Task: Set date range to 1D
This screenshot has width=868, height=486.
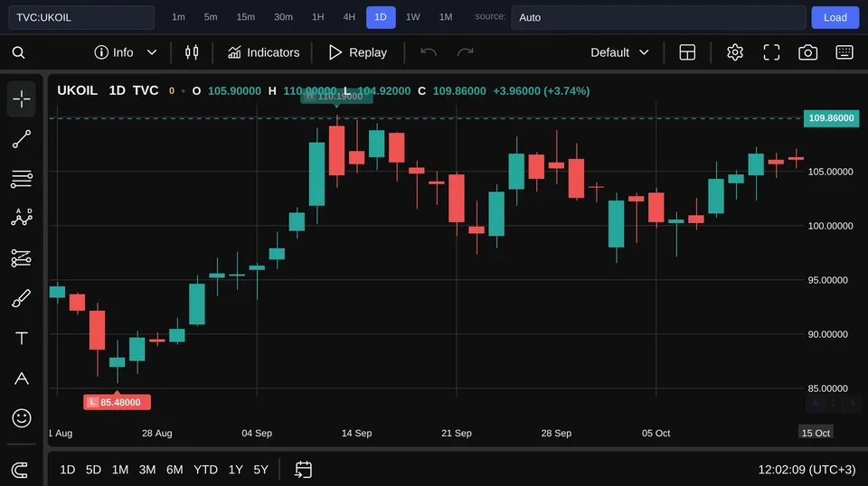Action: click(x=68, y=470)
